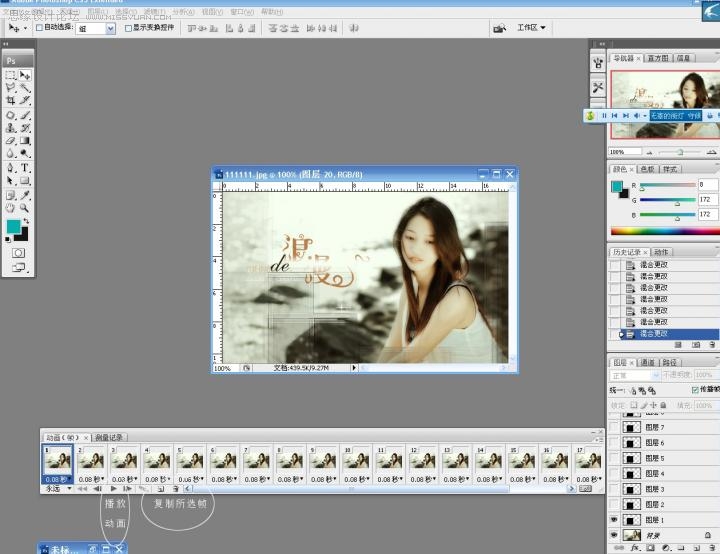720x554 pixels.
Task: Create new adjustment layer icon
Action: (x=666, y=548)
